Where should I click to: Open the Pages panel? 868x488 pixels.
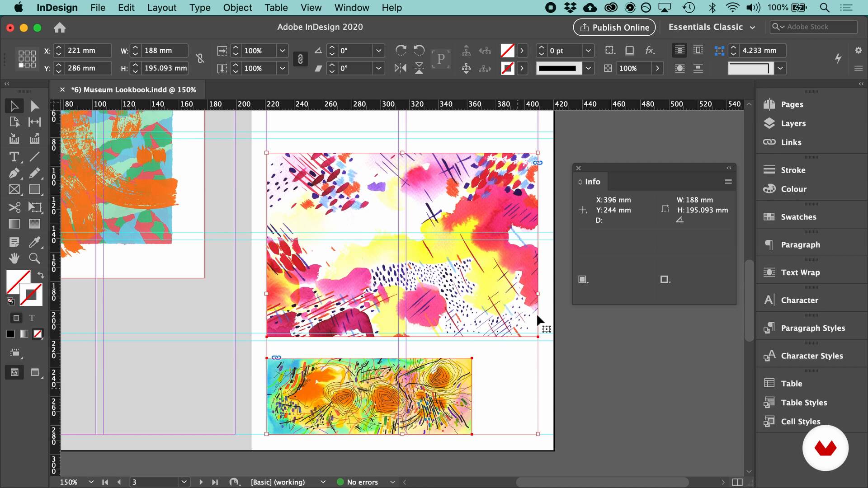click(792, 104)
